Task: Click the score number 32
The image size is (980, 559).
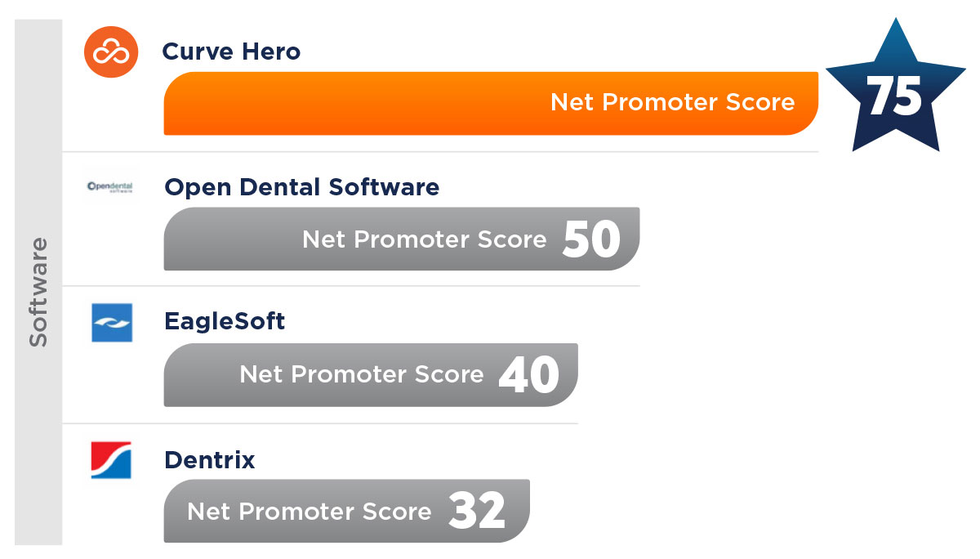Action: point(477,512)
